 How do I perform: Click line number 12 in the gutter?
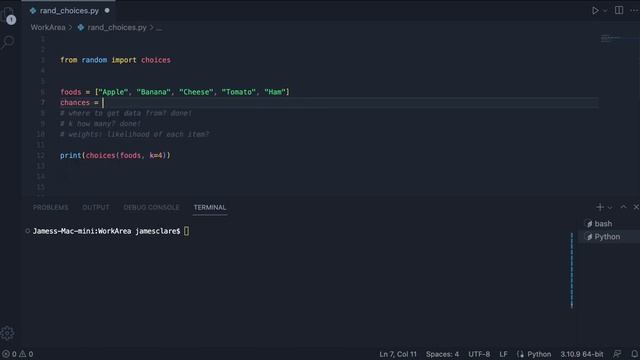click(x=40, y=156)
